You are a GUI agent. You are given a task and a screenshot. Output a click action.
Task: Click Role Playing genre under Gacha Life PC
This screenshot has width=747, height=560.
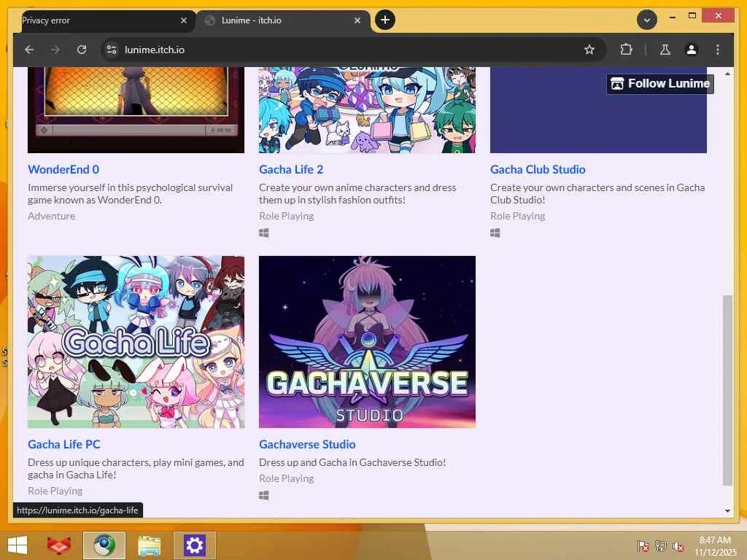[x=55, y=491]
